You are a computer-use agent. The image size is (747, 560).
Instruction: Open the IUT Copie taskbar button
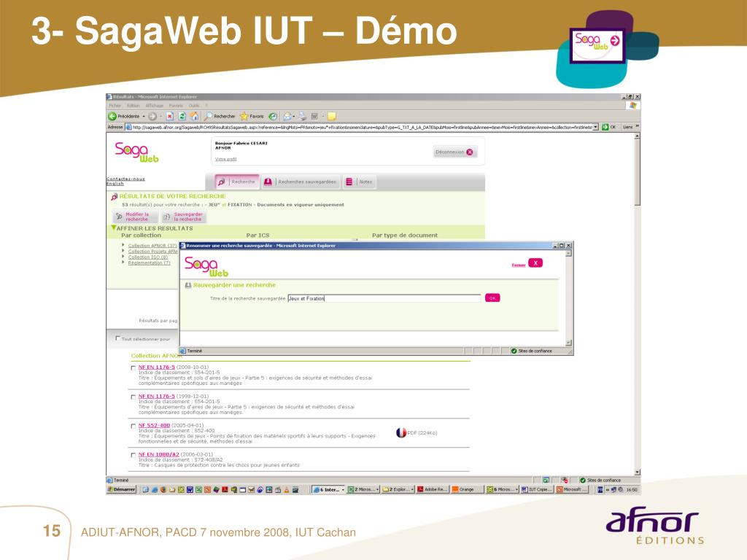click(537, 489)
